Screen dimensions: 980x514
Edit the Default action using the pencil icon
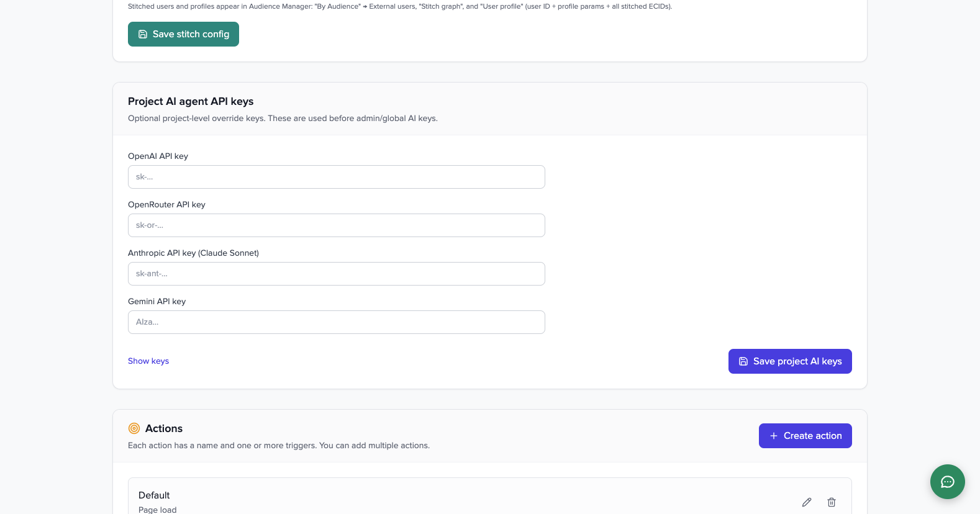tap(806, 502)
